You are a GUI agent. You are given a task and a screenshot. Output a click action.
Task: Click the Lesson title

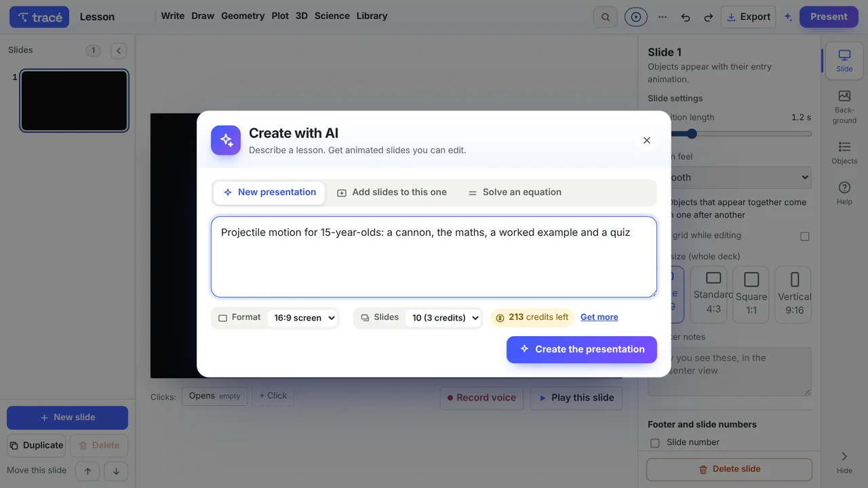pos(97,17)
